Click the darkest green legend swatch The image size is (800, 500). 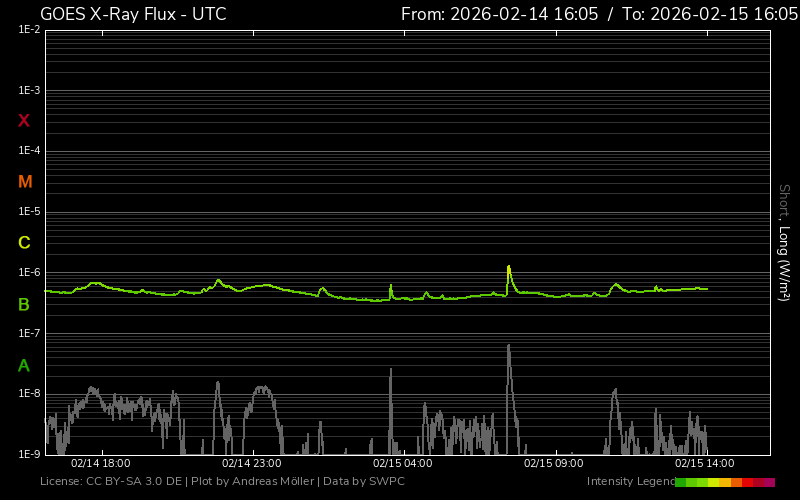[681, 482]
